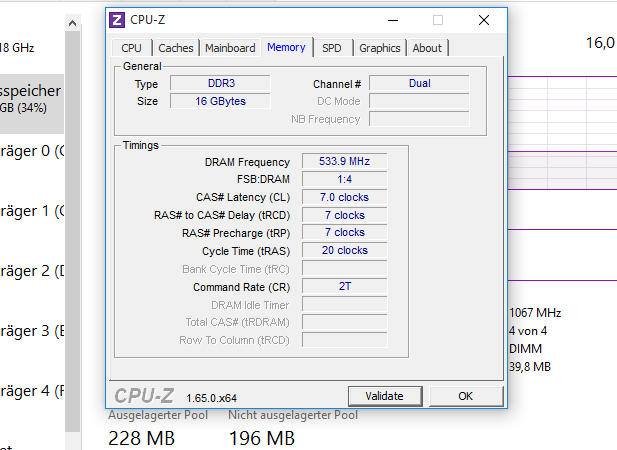Click the CAS# Latency 7.0 clocks value

(345, 197)
